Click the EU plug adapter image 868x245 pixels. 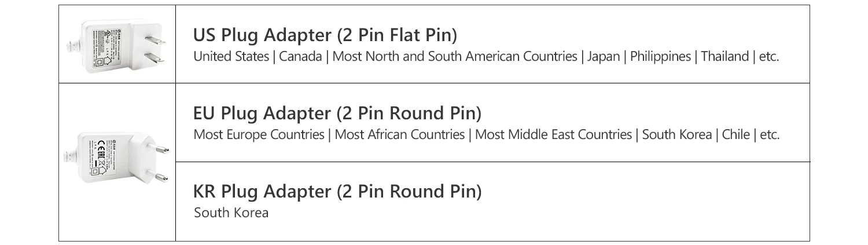(117, 158)
